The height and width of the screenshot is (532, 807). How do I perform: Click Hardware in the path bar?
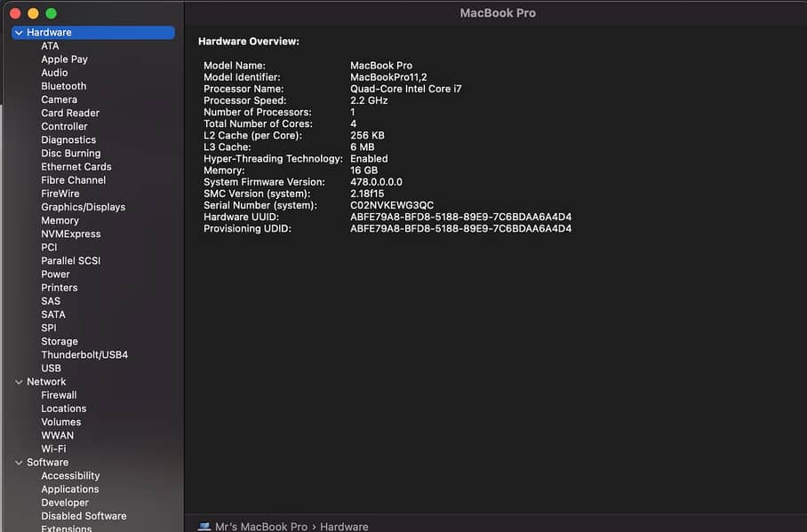[x=344, y=527]
